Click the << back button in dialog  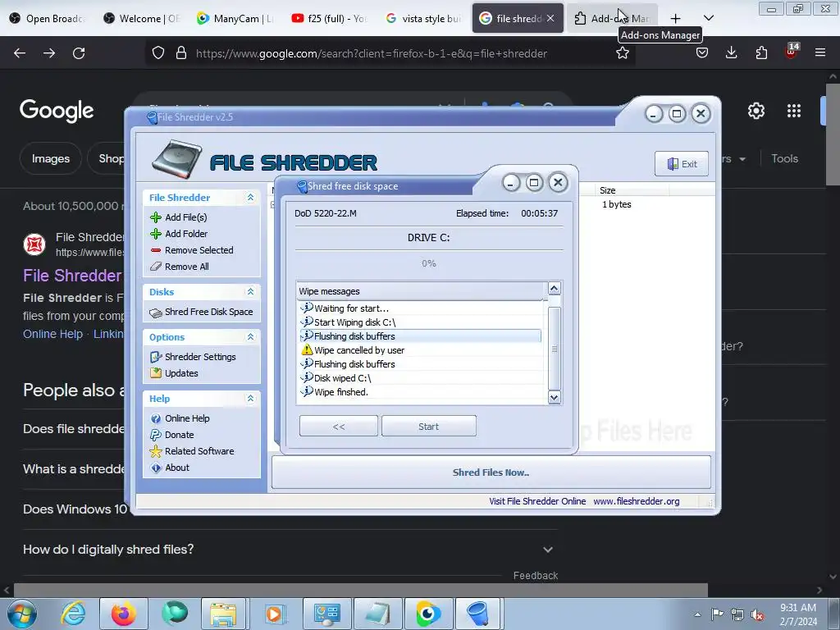point(339,427)
